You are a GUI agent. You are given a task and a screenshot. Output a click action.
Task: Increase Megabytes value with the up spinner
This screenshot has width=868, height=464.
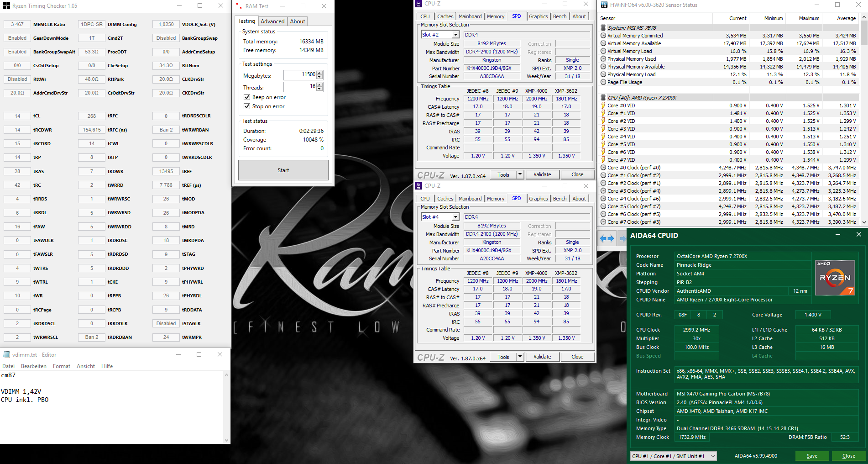point(319,73)
